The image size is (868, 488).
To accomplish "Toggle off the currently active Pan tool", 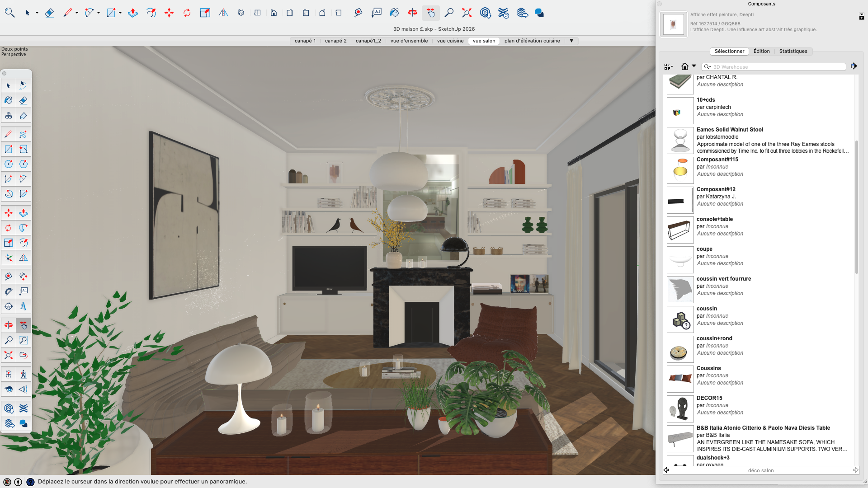I will pyautogui.click(x=430, y=13).
